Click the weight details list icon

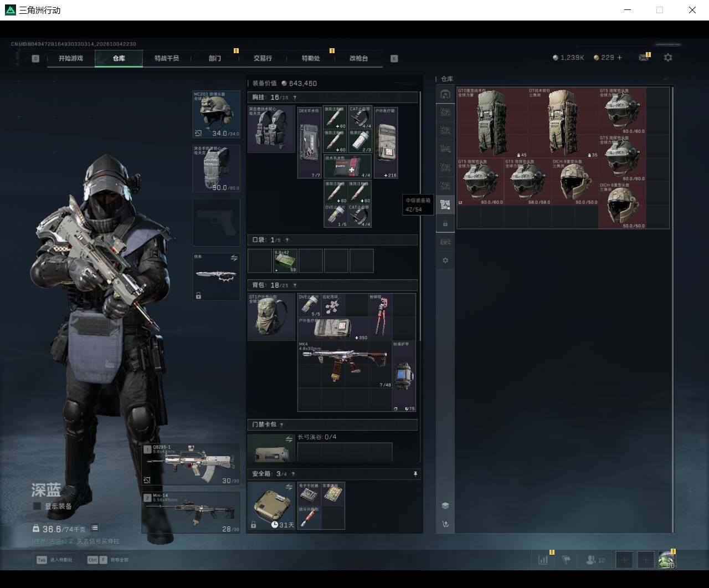(95, 528)
